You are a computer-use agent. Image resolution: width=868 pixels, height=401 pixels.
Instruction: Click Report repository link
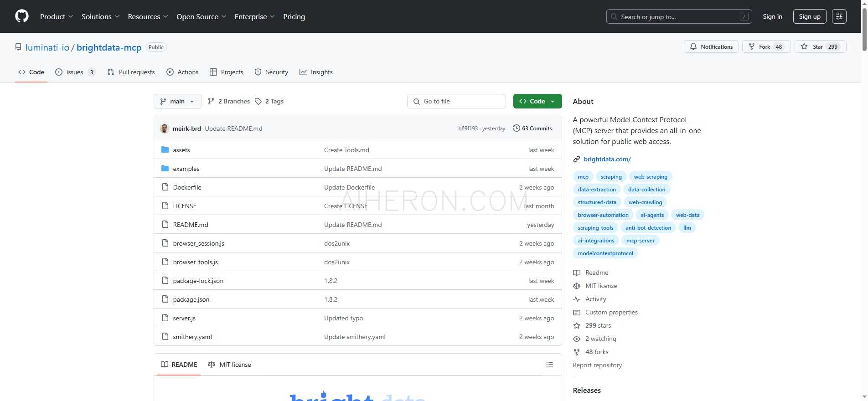click(x=597, y=365)
